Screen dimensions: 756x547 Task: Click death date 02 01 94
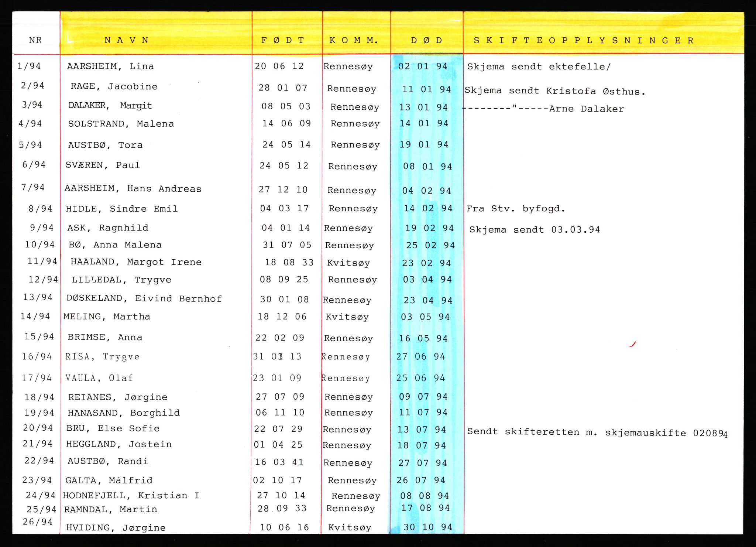[423, 66]
